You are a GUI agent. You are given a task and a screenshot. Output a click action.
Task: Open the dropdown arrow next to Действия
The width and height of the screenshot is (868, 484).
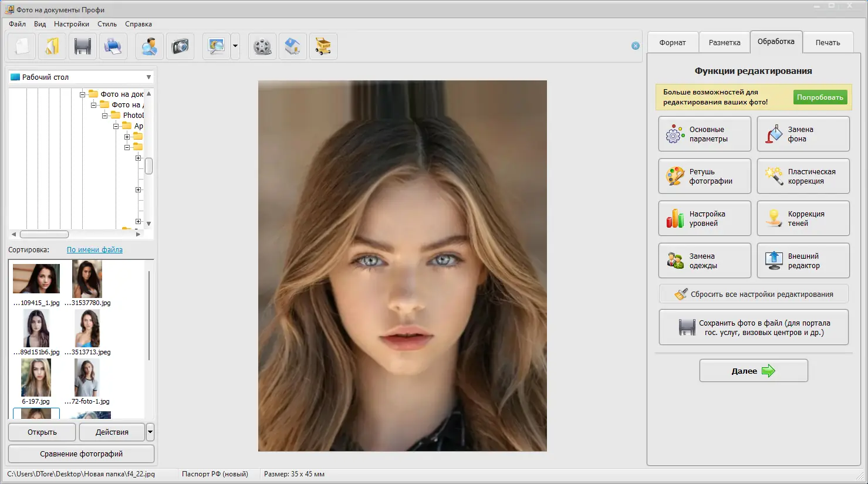coord(150,432)
